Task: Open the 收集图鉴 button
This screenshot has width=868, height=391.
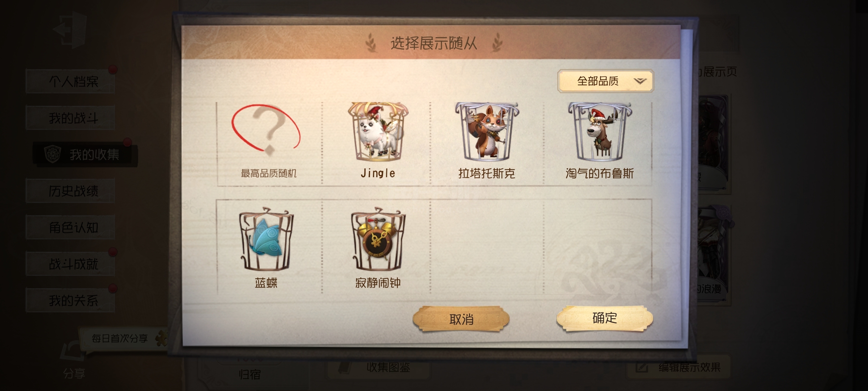Action: click(379, 367)
